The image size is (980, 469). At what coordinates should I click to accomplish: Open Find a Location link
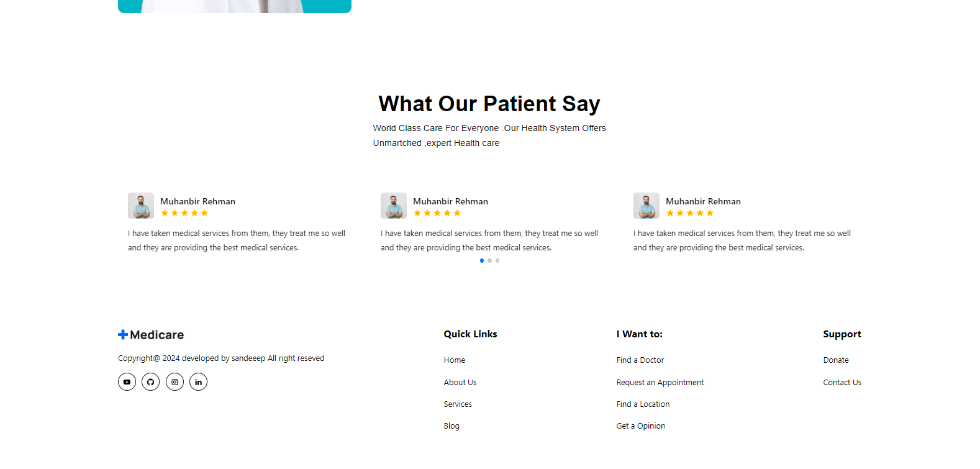(643, 404)
